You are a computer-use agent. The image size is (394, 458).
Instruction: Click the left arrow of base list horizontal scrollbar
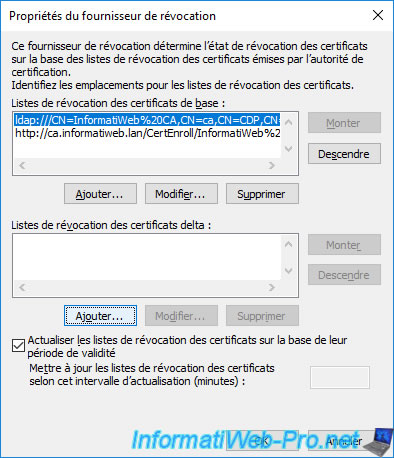[x=22, y=166]
